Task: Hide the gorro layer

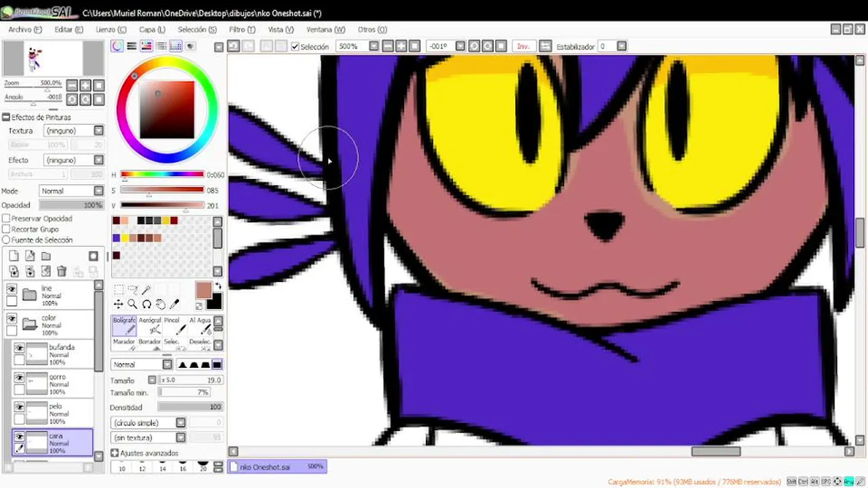Action: click(19, 378)
